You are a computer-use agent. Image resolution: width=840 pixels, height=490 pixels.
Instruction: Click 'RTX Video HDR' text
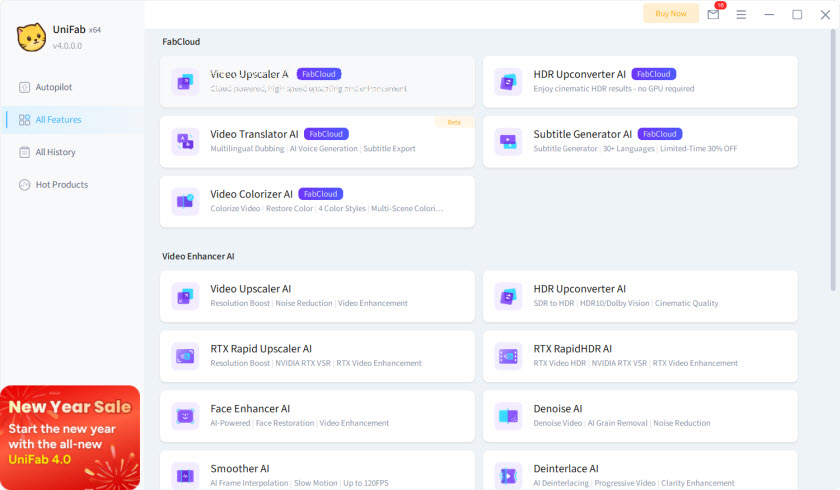559,363
